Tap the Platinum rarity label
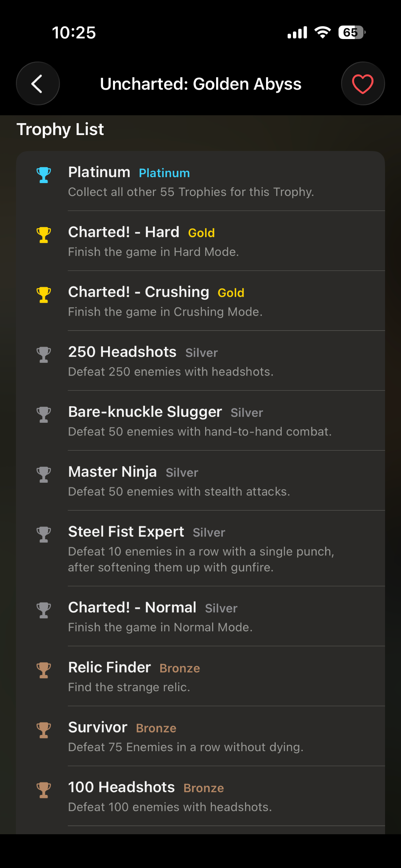 pos(164,173)
